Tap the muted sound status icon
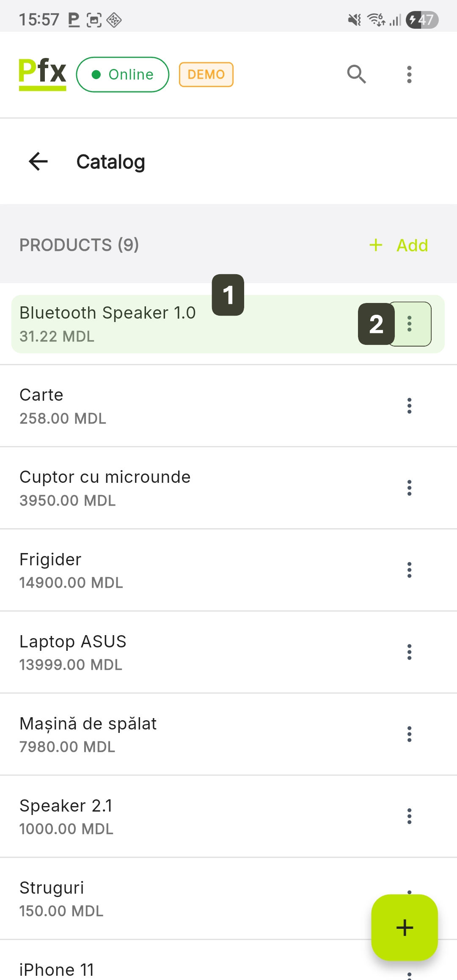 pos(354,20)
